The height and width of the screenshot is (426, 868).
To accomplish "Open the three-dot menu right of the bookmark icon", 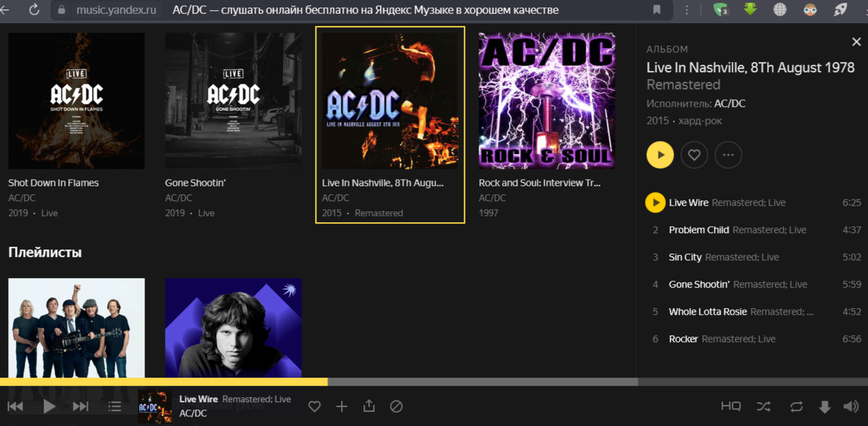I will point(687,10).
